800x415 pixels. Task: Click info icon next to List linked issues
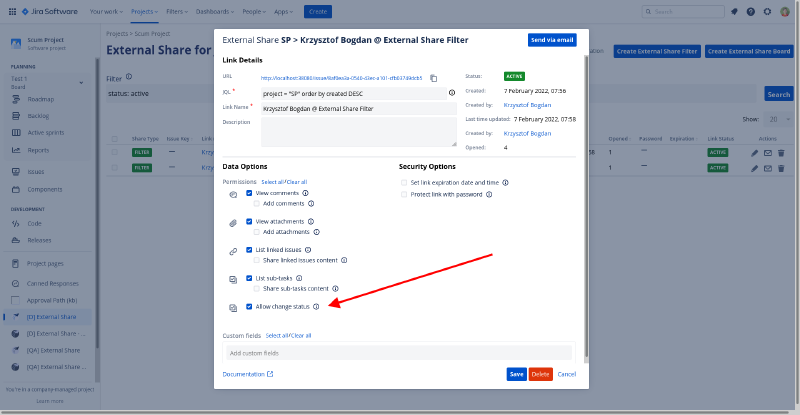coord(308,250)
